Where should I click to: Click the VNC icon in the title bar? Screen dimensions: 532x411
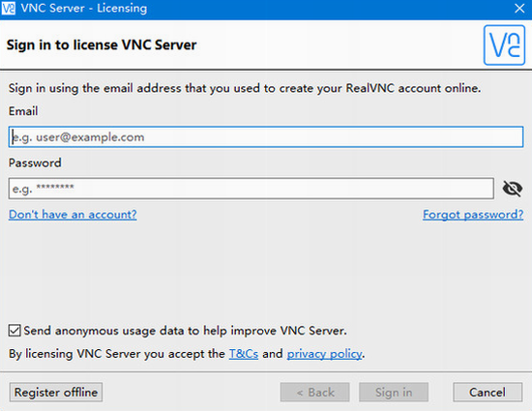point(8,8)
